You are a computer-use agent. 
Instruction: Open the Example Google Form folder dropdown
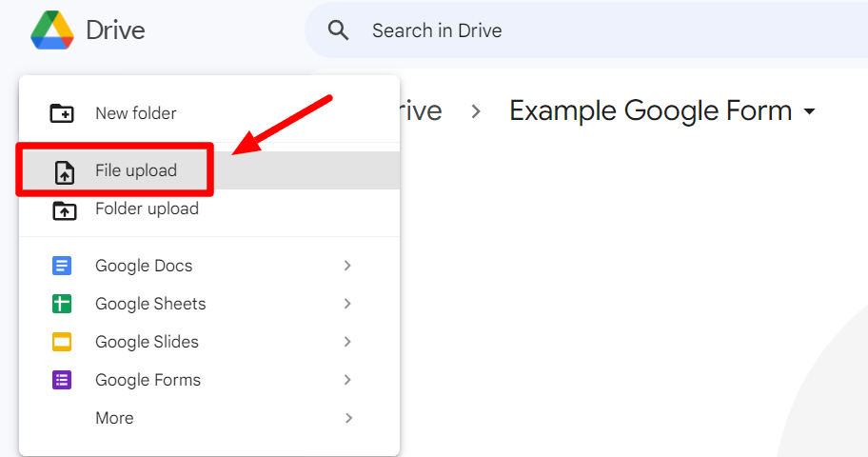pos(809,111)
